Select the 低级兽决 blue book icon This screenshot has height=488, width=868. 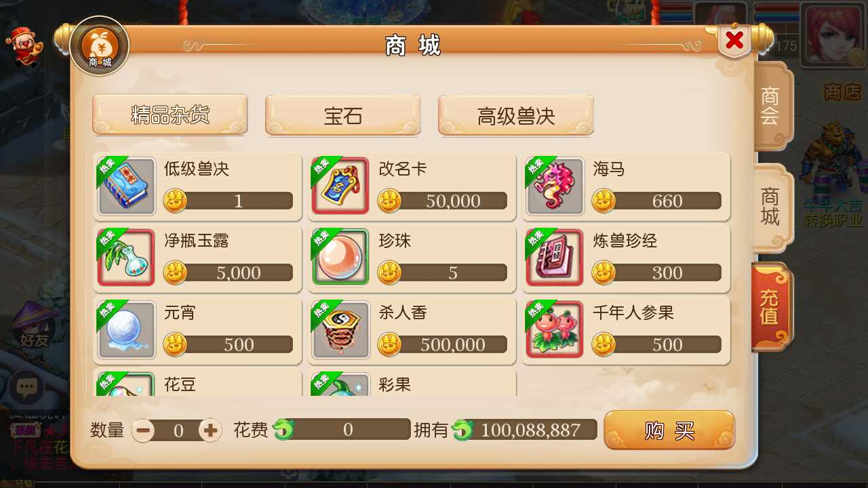(x=127, y=186)
